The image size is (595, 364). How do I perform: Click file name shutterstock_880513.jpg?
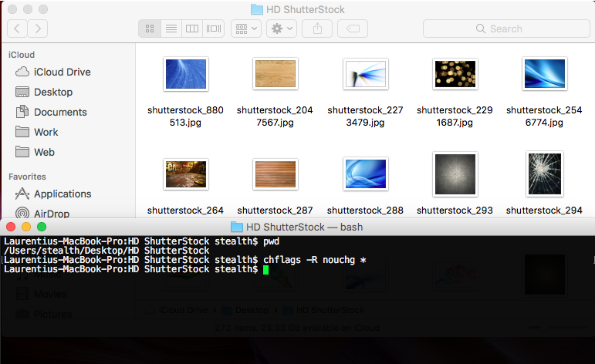pos(185,116)
